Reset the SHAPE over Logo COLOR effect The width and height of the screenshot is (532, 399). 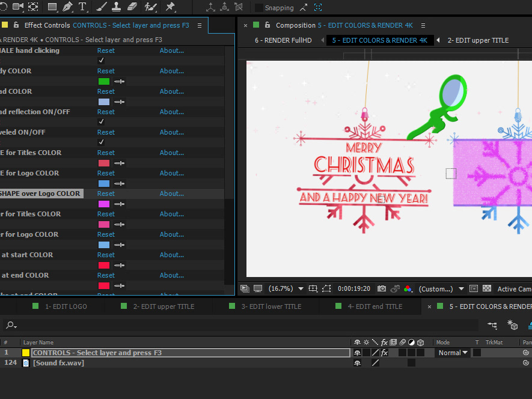[106, 193]
